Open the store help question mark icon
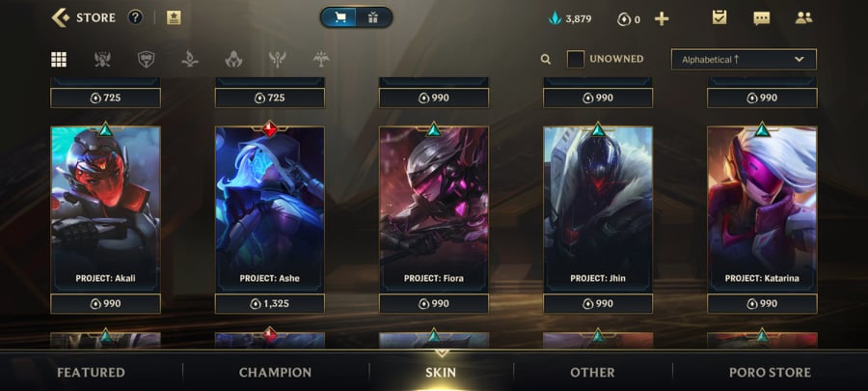 (135, 17)
